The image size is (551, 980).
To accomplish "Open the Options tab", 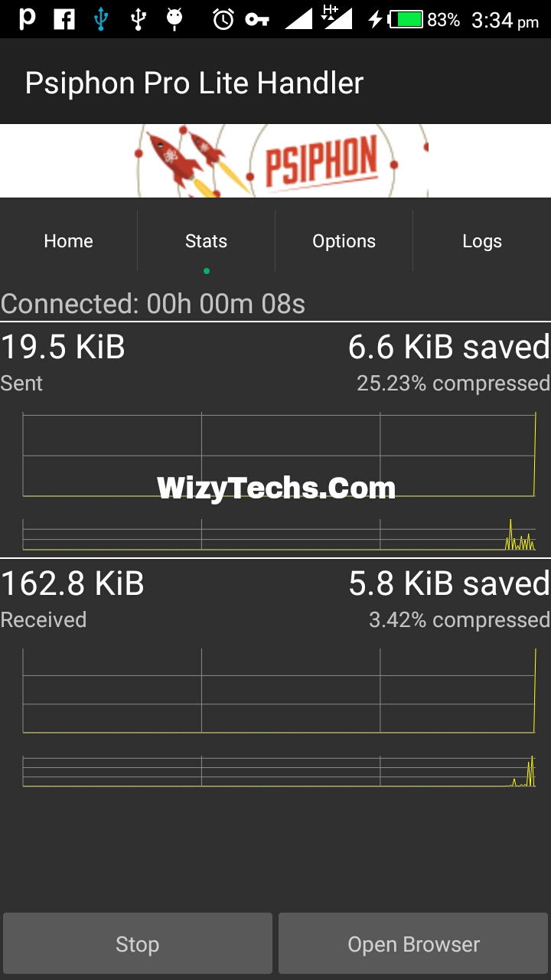I will point(344,241).
